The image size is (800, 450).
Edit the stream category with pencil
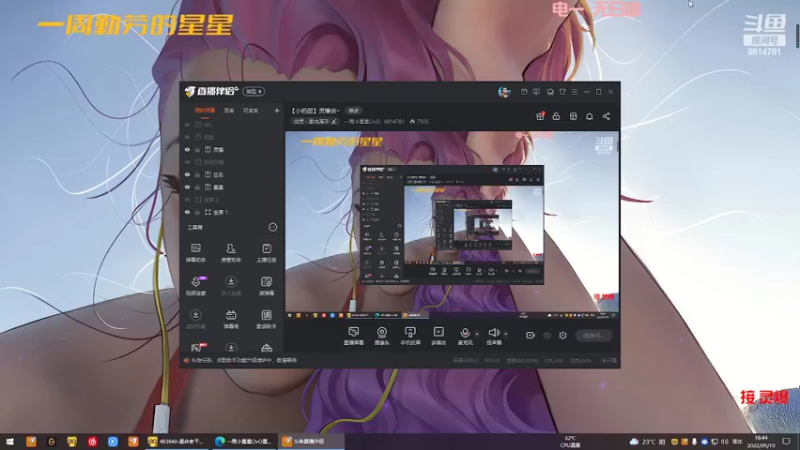coord(334,121)
